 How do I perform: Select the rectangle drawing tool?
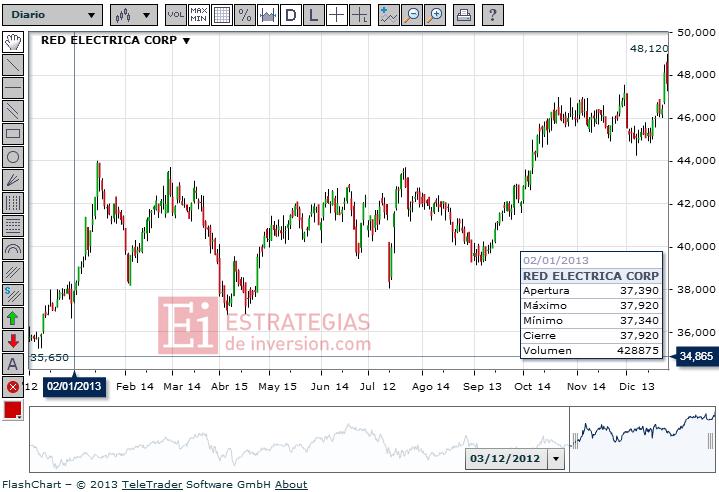pos(13,134)
